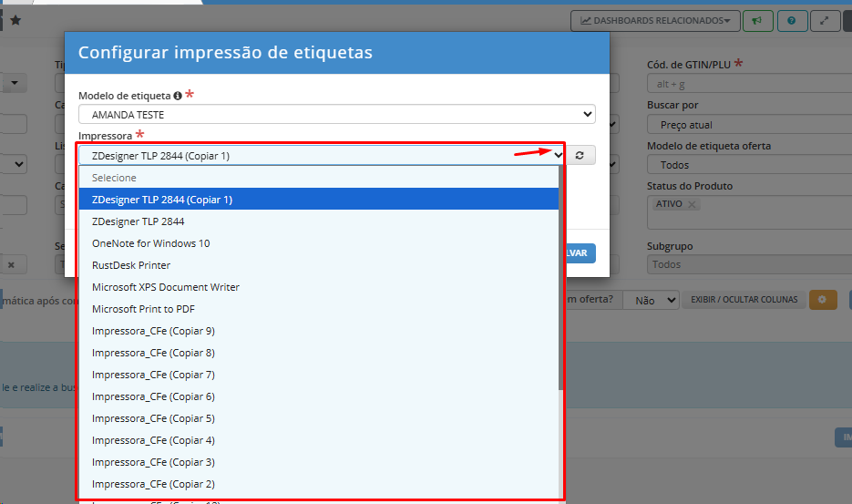Pick Impressora_CFe (Copiar 5) from list
Screen dimensions: 852x504
153,418
